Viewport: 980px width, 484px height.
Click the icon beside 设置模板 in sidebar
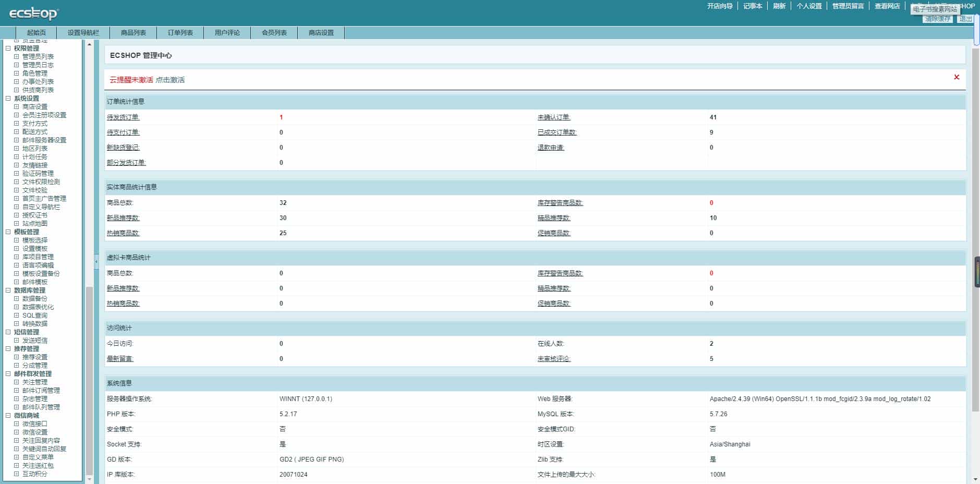tap(16, 249)
